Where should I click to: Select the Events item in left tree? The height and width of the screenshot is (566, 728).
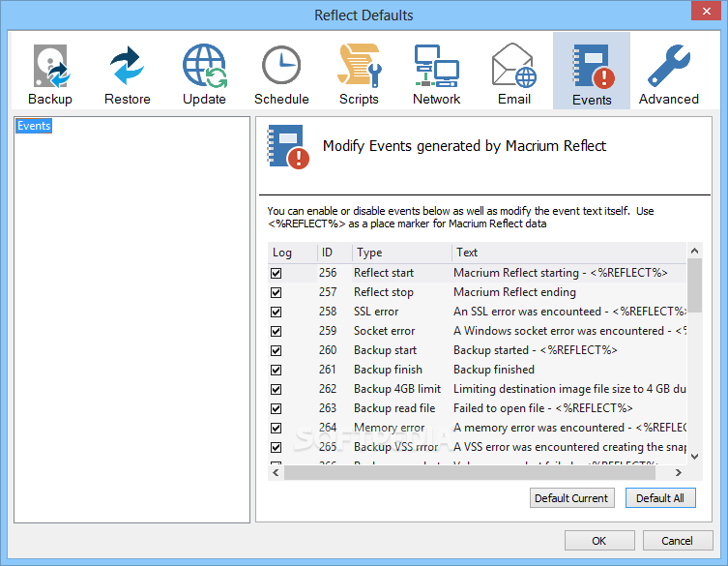pos(34,126)
